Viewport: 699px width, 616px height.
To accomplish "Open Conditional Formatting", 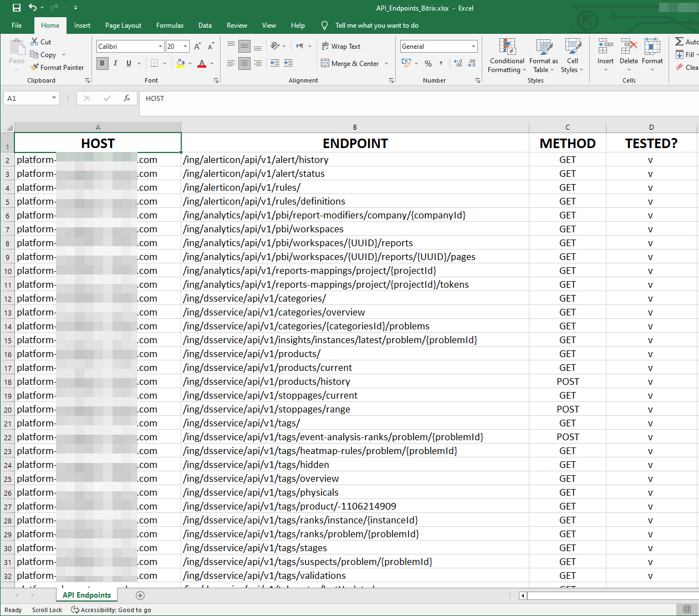I will [x=507, y=55].
